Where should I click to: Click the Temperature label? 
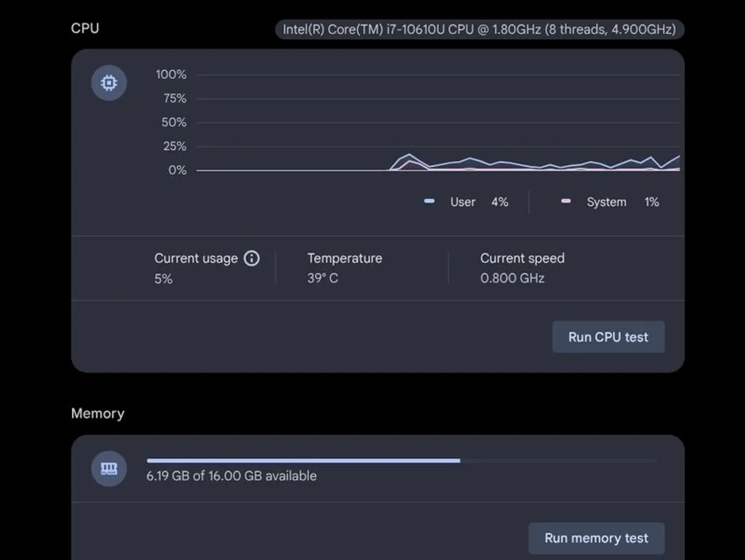(345, 258)
